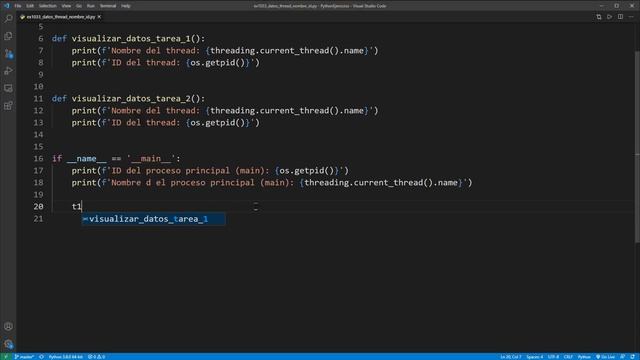Viewport: 640px width, 360px height.
Task: Click line number 21 in gutter
Action: 38,219
